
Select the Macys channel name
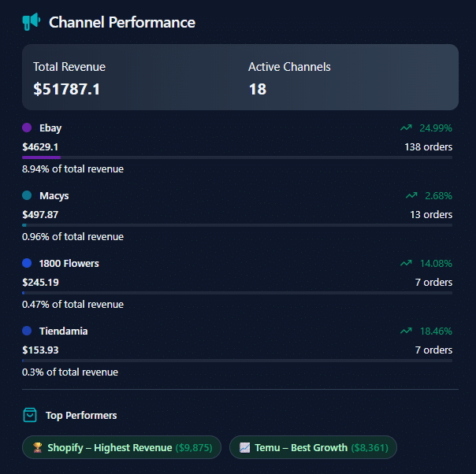[x=54, y=196]
